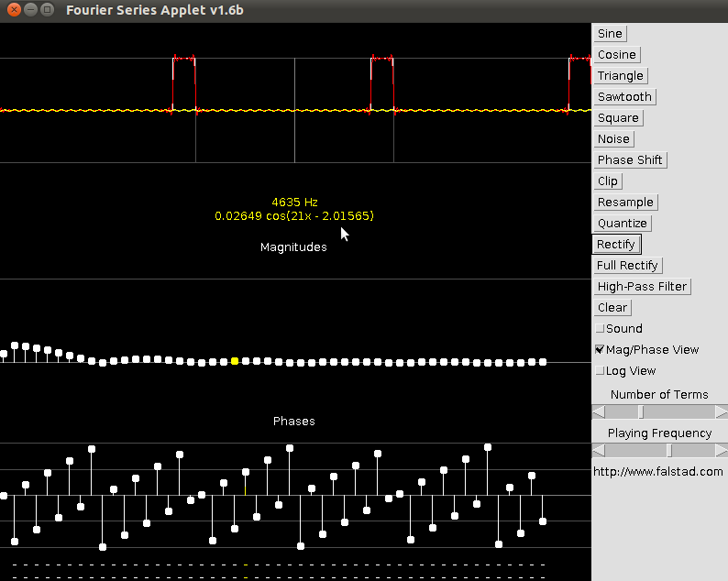Click the Sine waveform button

[x=610, y=34]
